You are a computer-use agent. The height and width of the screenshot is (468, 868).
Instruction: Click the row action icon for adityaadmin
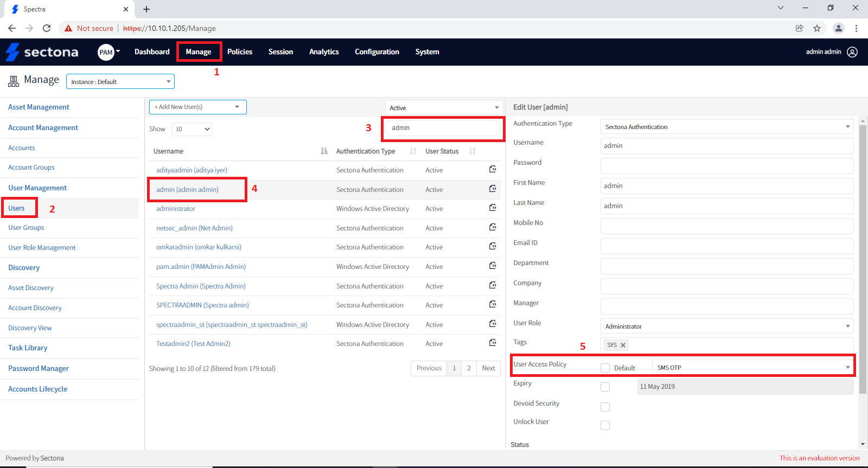coord(493,169)
